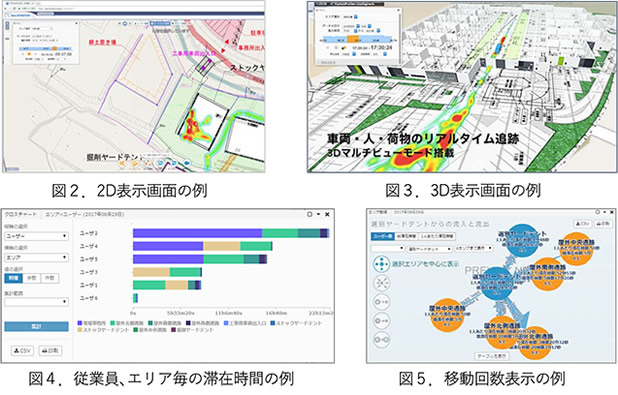Switch to the ユーザー数 tab
The image size is (618, 395).
(x=383, y=237)
